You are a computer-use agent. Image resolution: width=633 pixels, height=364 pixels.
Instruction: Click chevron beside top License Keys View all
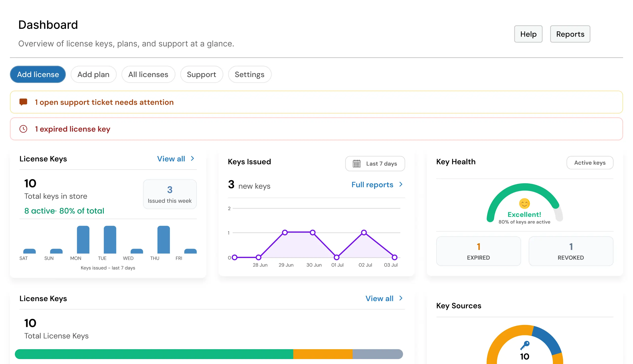click(192, 159)
